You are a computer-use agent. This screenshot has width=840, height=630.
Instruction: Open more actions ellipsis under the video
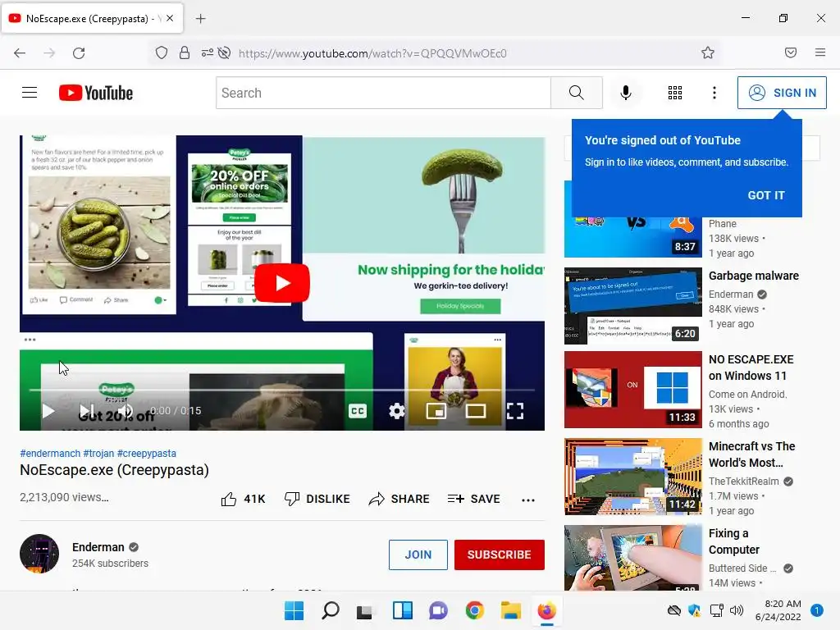[x=528, y=500]
